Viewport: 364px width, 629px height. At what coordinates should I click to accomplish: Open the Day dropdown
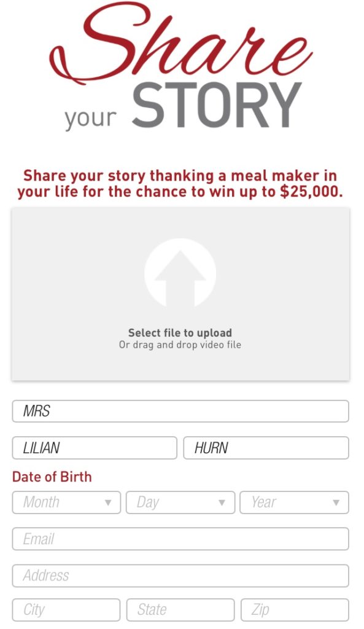[180, 502]
